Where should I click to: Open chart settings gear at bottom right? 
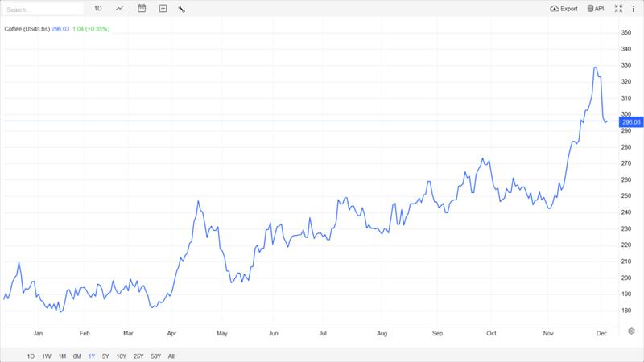[x=632, y=331]
